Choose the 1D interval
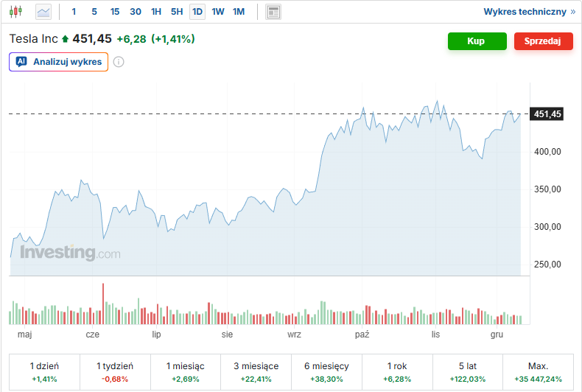 click(197, 12)
